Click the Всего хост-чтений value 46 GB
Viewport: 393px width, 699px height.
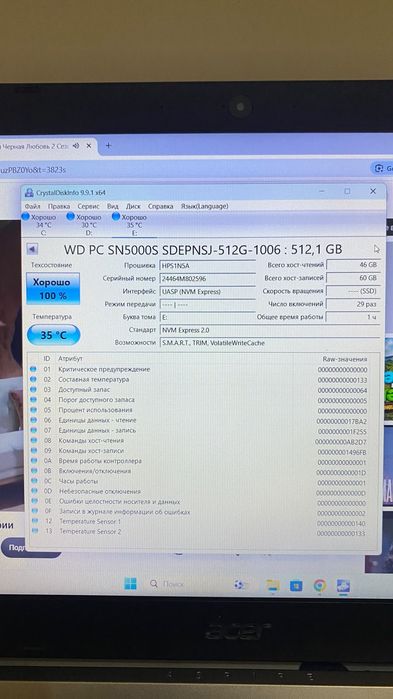353,265
